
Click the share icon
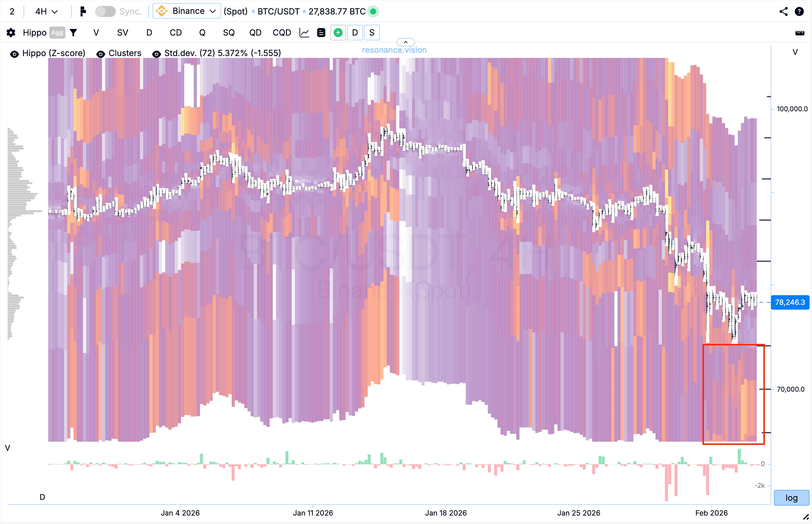[783, 11]
